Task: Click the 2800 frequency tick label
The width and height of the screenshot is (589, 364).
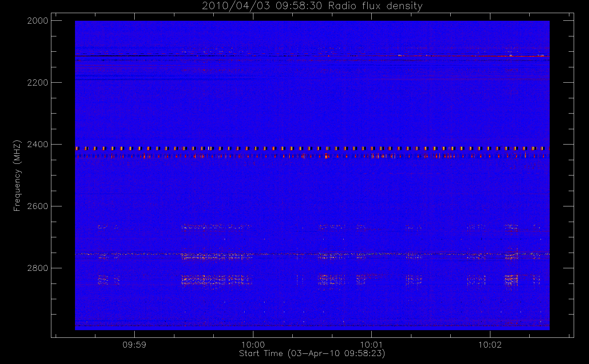Action: (x=38, y=268)
